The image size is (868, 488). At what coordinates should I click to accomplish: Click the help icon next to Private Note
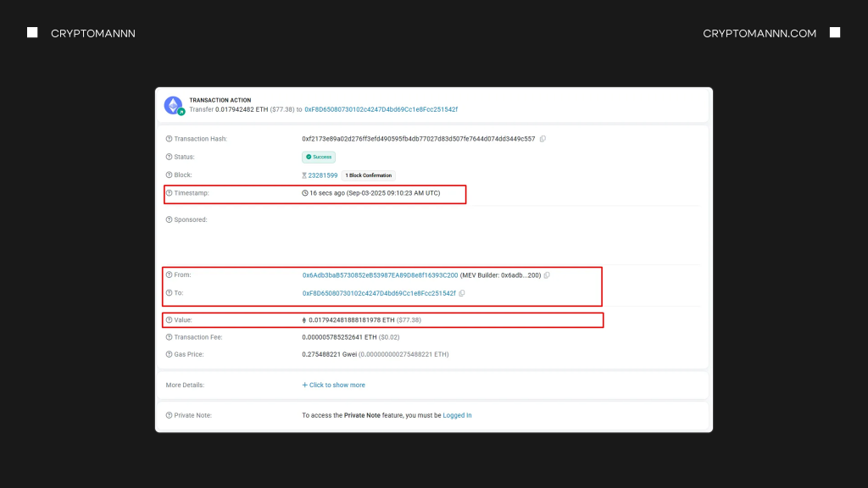click(168, 415)
